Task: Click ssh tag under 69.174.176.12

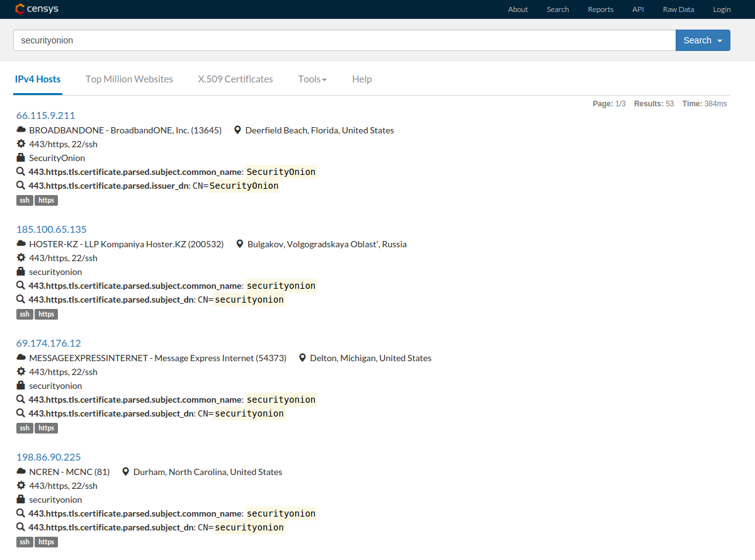Action: [25, 428]
